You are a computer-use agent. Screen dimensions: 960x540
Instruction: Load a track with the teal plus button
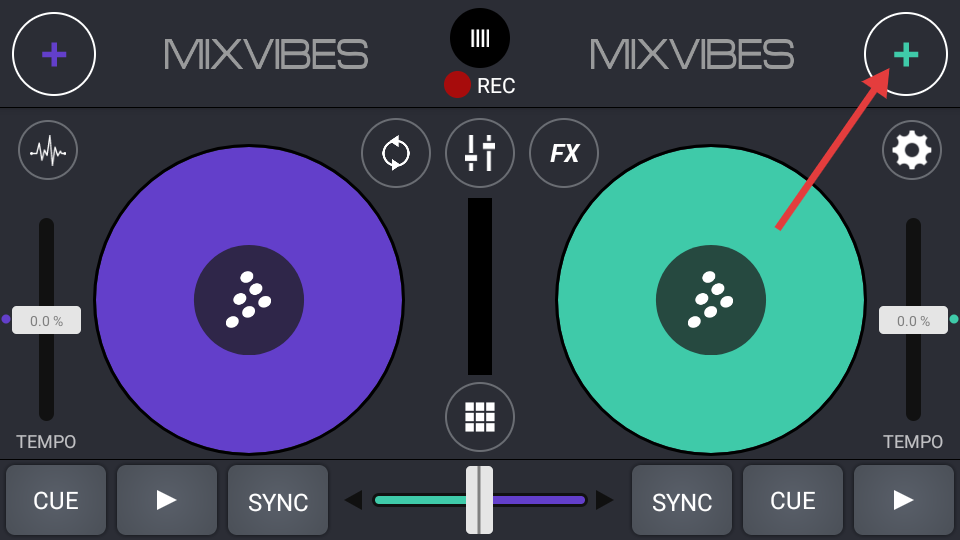(905, 54)
